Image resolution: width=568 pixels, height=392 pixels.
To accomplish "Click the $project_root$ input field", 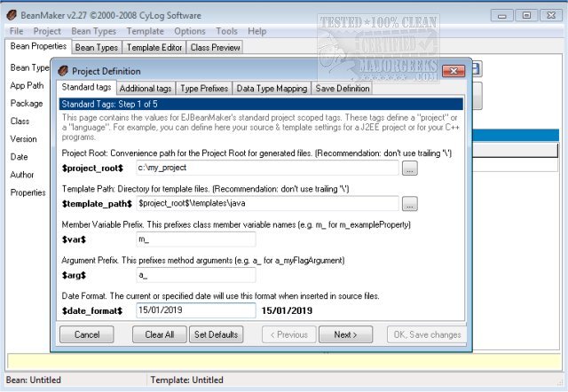I will (267, 168).
